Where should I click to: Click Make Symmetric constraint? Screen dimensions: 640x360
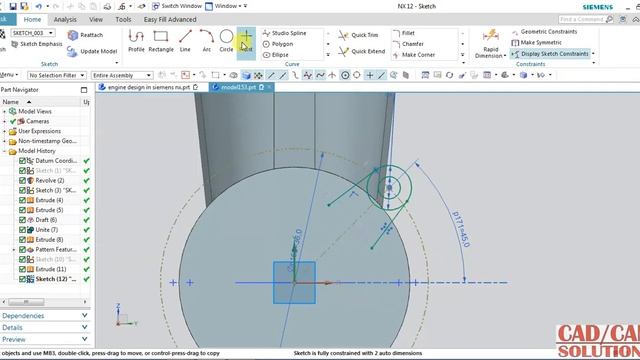536,42
